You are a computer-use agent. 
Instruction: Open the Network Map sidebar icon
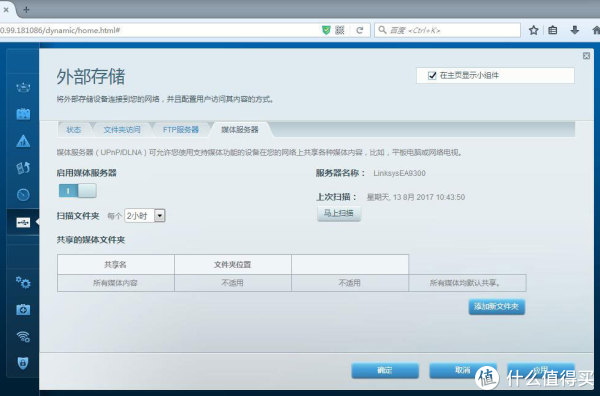[x=23, y=88]
